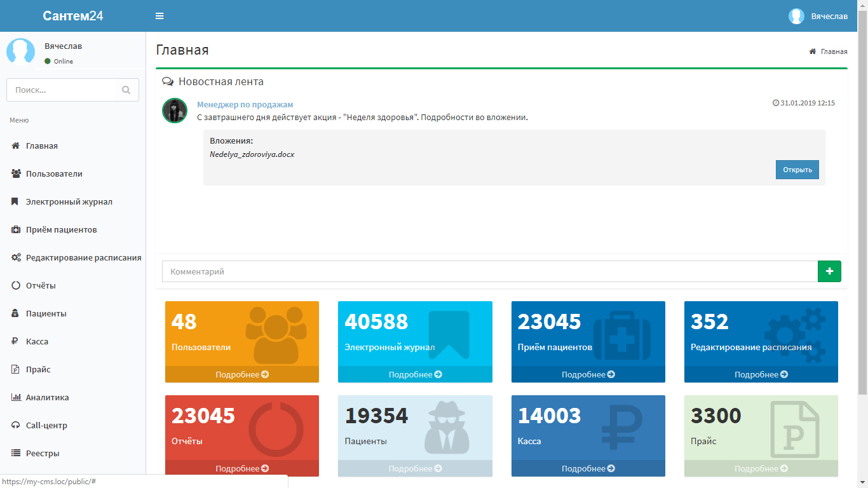Click the search magnifier icon in sidebar

pos(126,90)
